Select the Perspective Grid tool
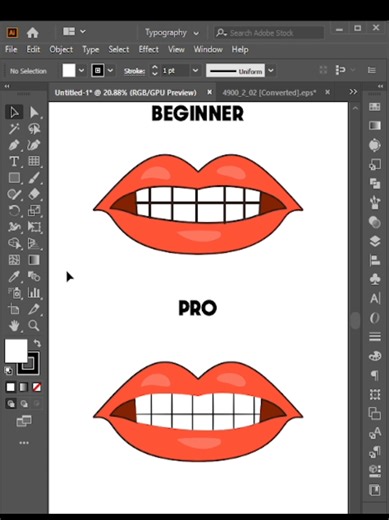 34,243
